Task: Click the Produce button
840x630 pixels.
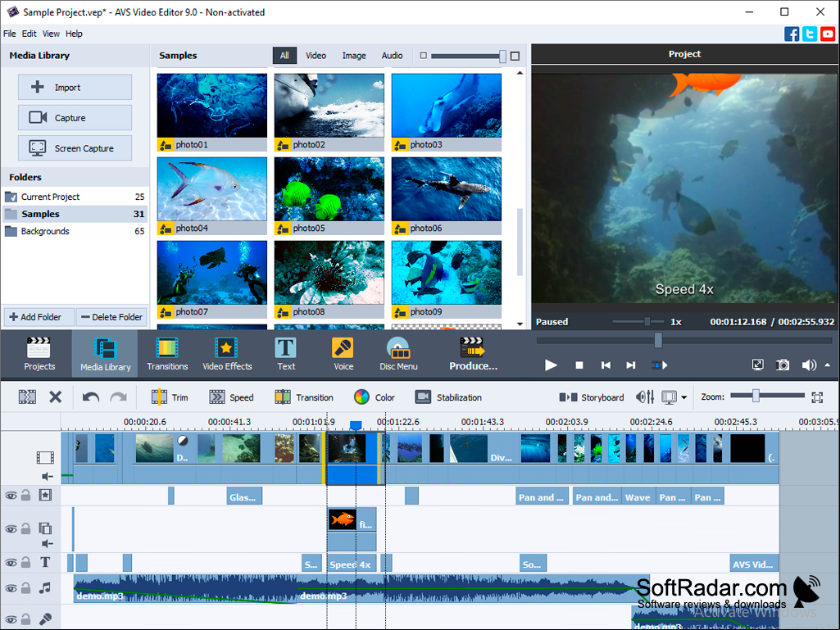Action: point(473,354)
